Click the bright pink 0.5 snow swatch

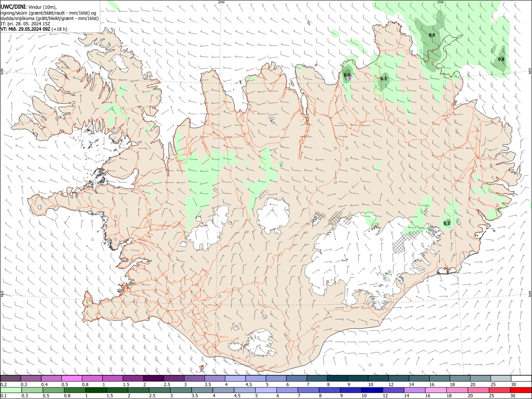[72, 378]
